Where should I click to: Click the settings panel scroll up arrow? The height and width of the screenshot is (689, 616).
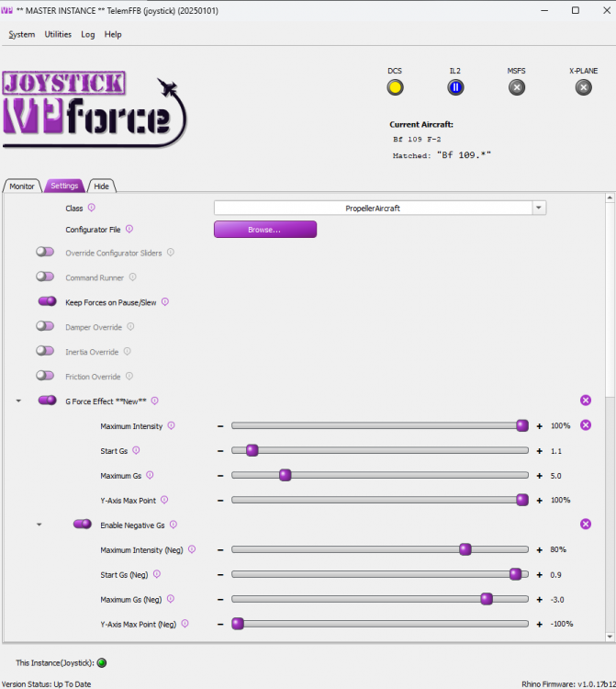coord(610,198)
